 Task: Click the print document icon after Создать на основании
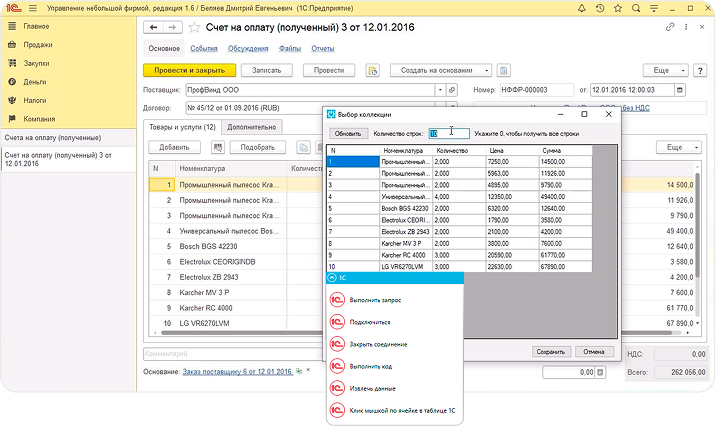point(503,70)
